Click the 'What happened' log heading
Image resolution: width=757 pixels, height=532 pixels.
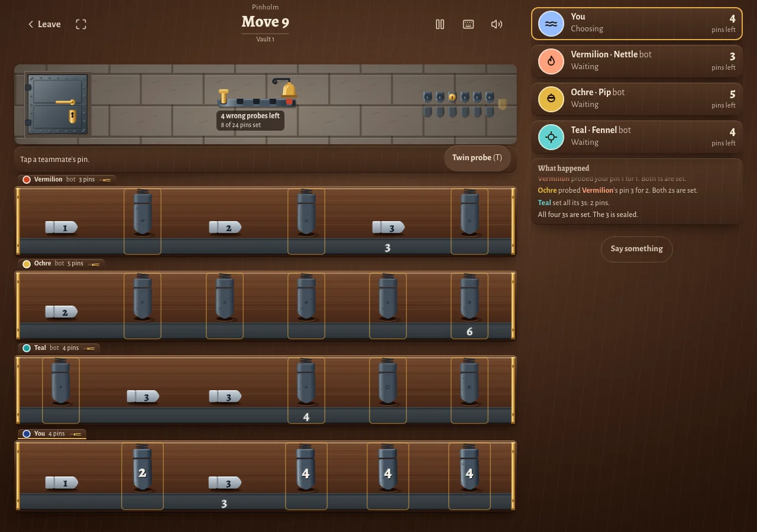click(564, 168)
